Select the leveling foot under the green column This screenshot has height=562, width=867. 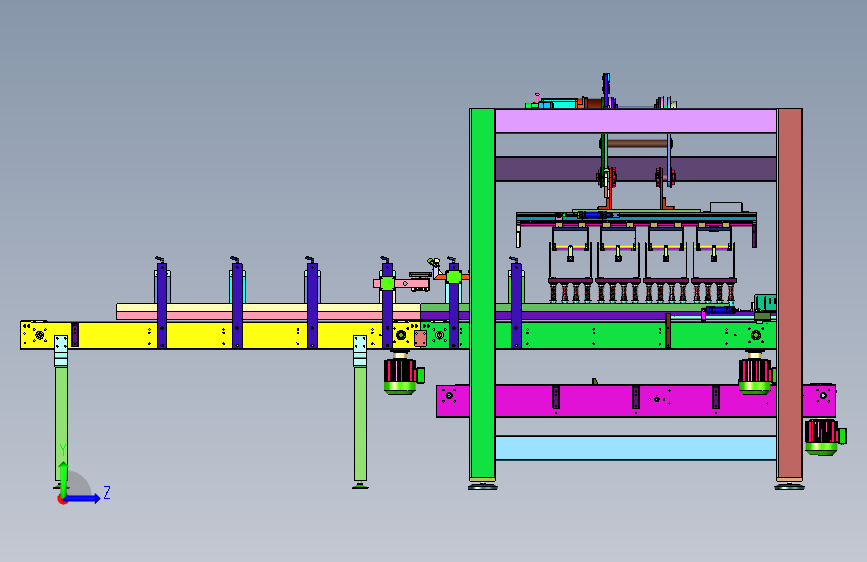(x=482, y=487)
